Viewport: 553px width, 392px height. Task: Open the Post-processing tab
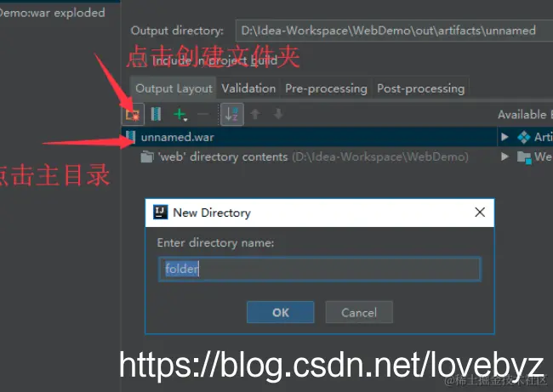(420, 88)
